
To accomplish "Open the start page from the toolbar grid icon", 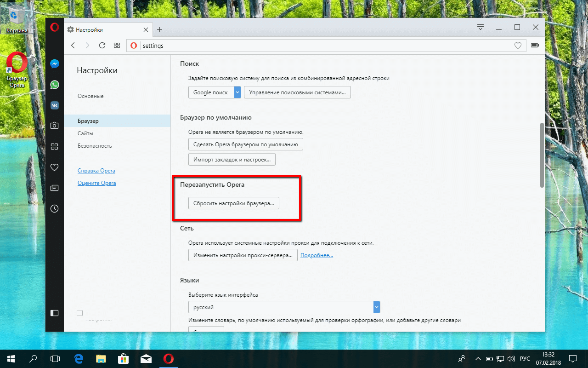I will point(117,46).
